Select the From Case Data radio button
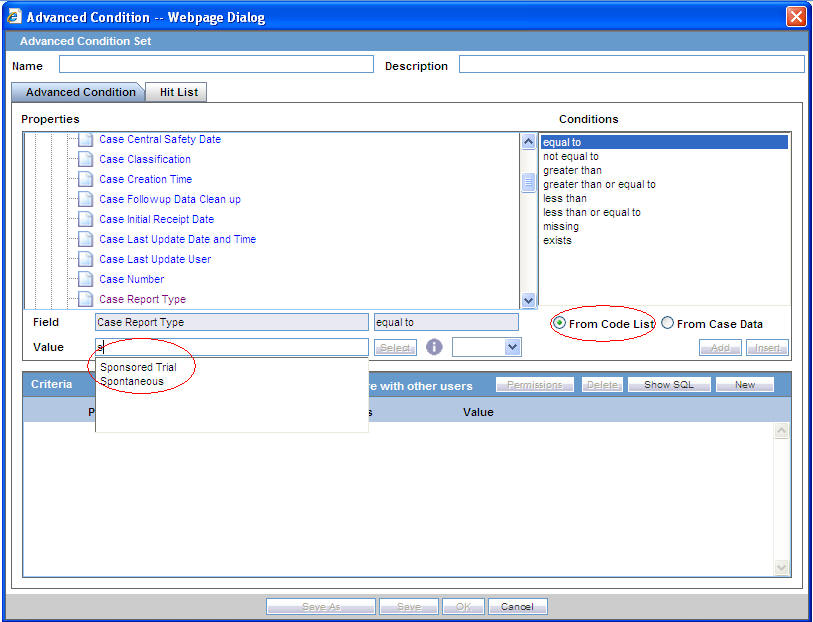Viewport: 813px width, 622px height. click(x=667, y=323)
